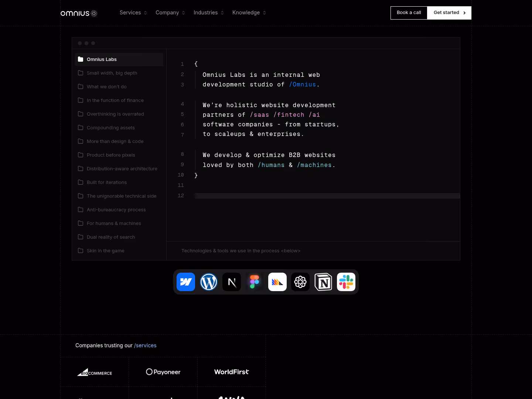Click the atom-flower shaped tool icon

coord(300,282)
